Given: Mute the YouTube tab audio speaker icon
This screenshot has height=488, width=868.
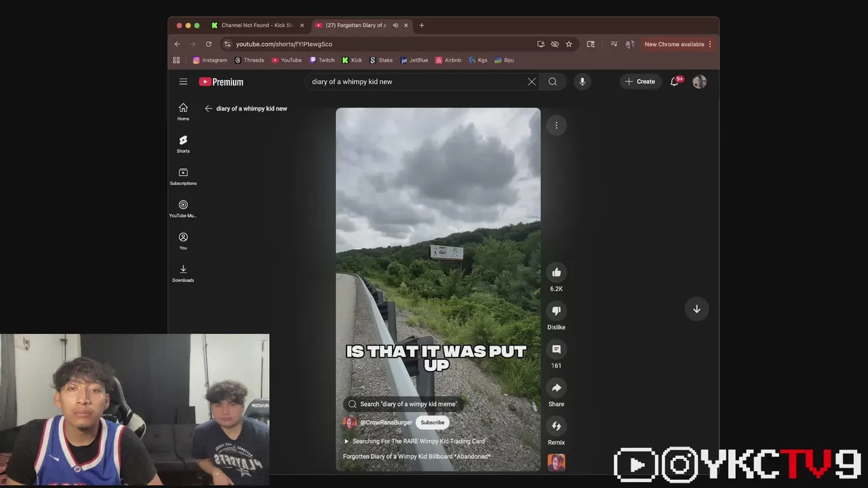Looking at the screenshot, I should pos(395,25).
